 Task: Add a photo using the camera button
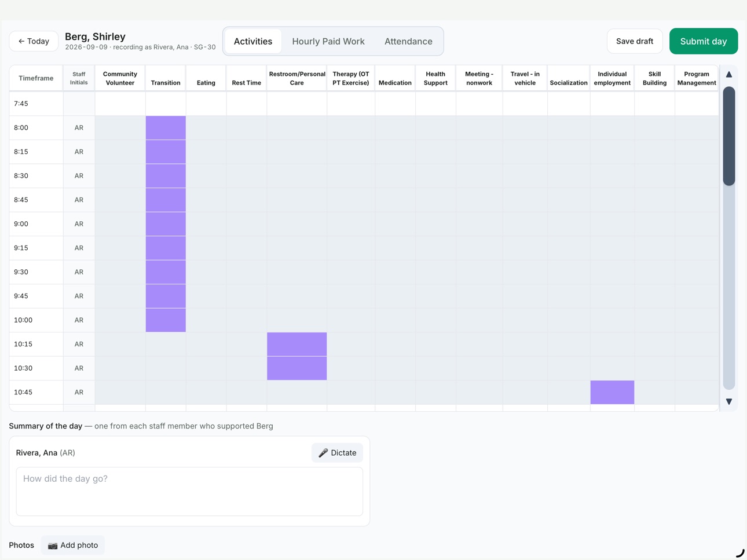73,545
